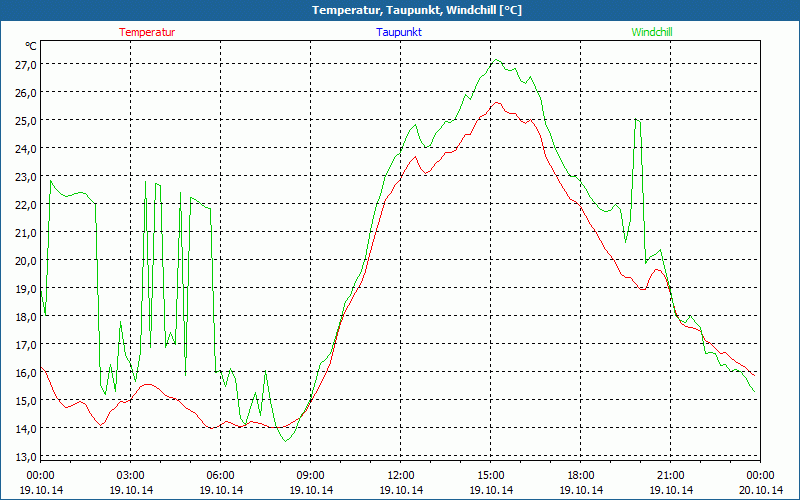800x500 pixels.
Task: Click the 19.10.14 date under 21:00
Action: [671, 490]
